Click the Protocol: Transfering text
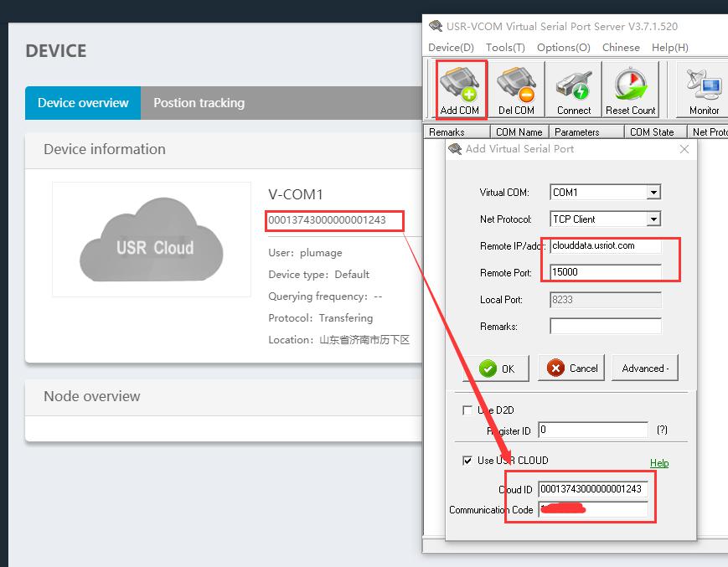Viewport: 728px width, 567px height. tap(320, 317)
